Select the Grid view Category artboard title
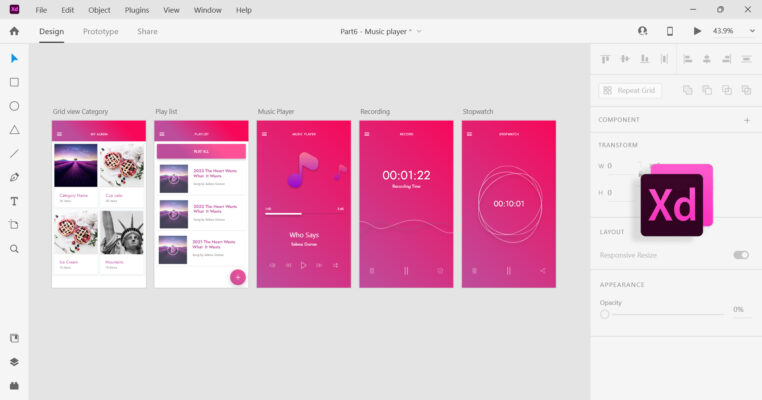This screenshot has width=762, height=400. [80, 111]
